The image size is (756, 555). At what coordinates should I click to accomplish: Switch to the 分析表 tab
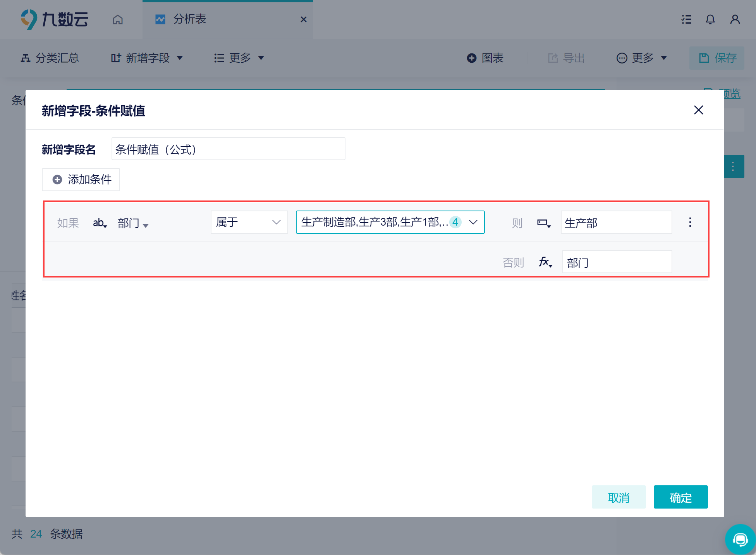point(190,19)
